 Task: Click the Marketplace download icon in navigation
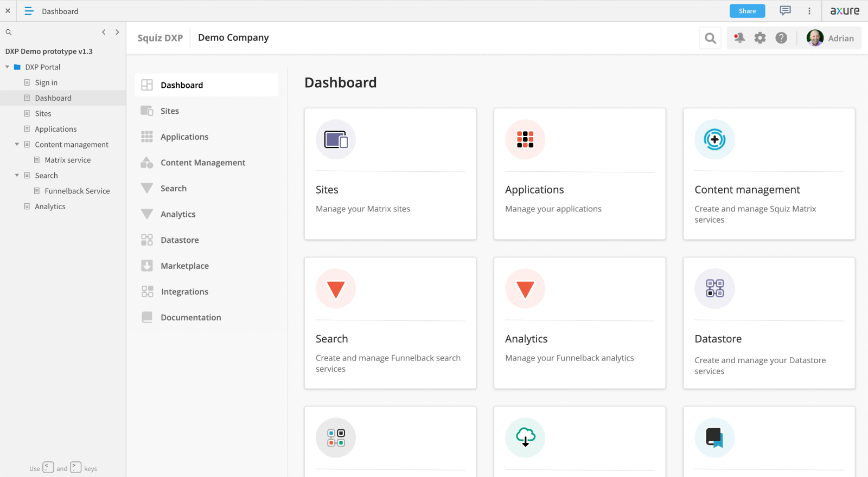pyautogui.click(x=147, y=266)
